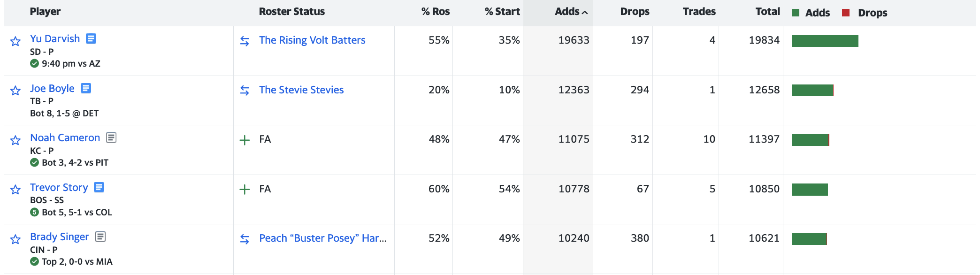980x275 pixels.
Task: Open player notes icon for Brady Singer
Action: tap(100, 237)
